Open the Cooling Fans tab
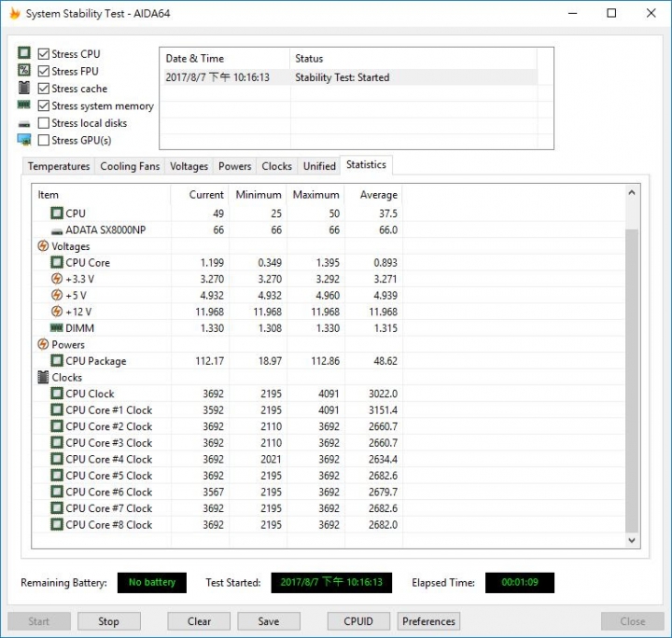Screen dimensions: 672x638 130,166
